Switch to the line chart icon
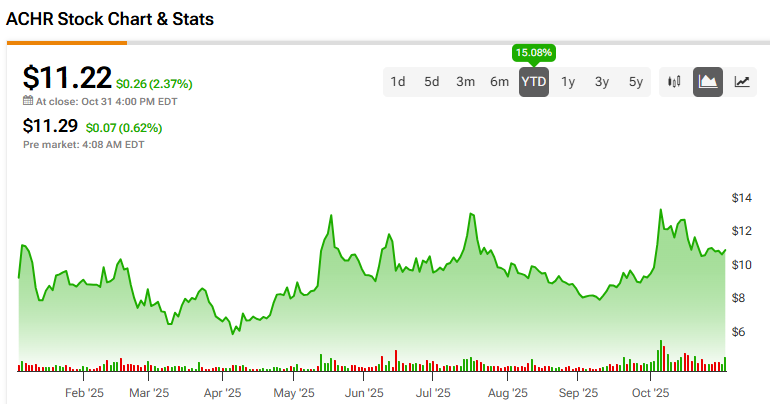Viewport: 770px width, 404px height. [742, 82]
